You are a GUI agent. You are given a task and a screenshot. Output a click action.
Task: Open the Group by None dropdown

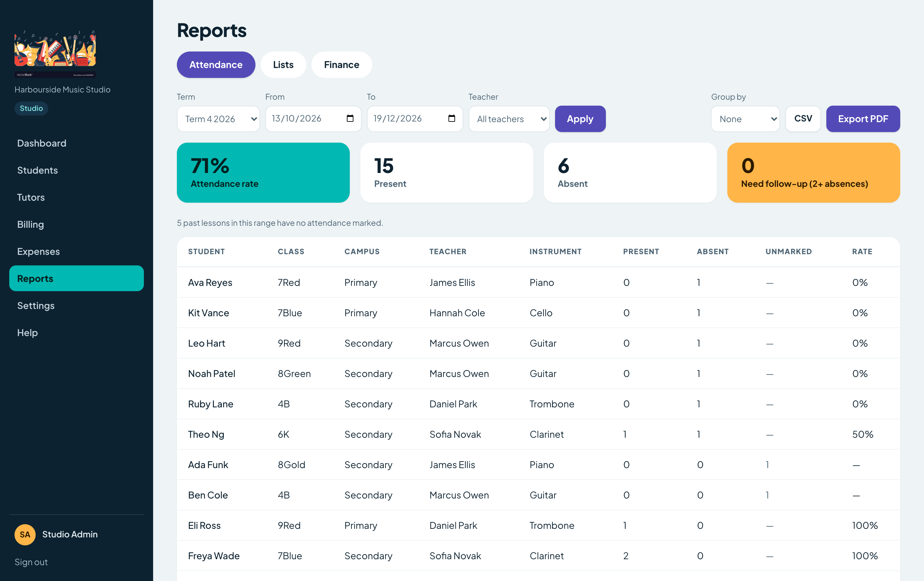pyautogui.click(x=745, y=119)
